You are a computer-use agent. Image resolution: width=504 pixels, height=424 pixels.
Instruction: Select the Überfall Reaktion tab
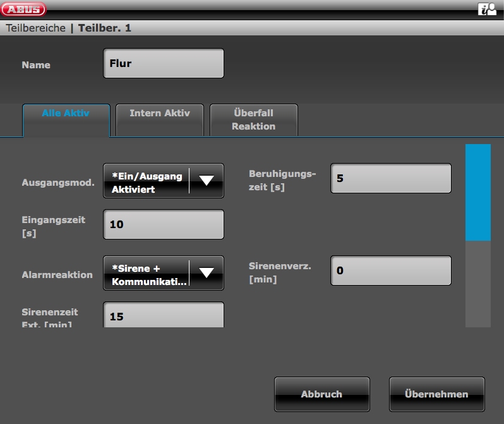[x=253, y=119]
